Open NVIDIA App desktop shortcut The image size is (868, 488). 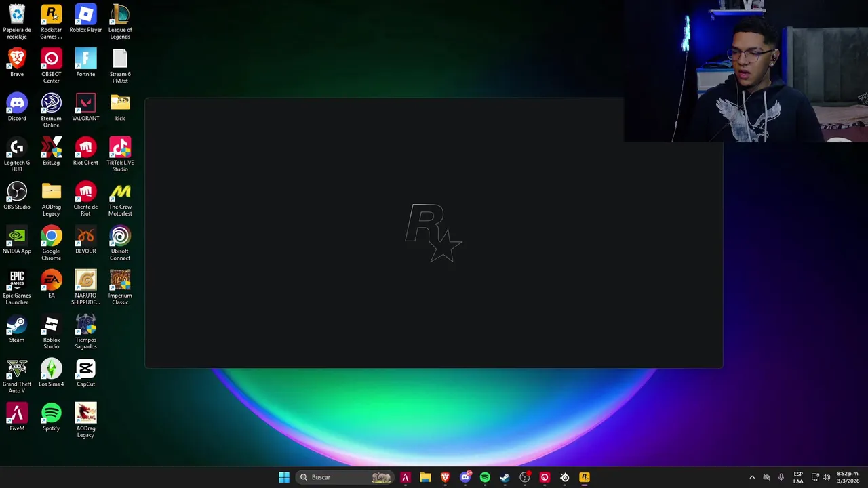17,240
